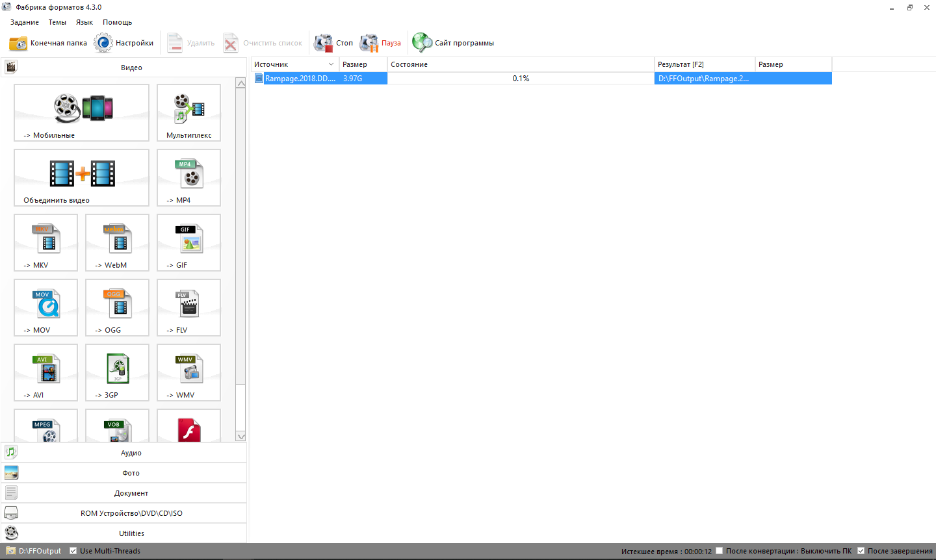Click the D:\FFOutput\Rampage output path cell
This screenshot has height=560, width=936.
(x=705, y=79)
